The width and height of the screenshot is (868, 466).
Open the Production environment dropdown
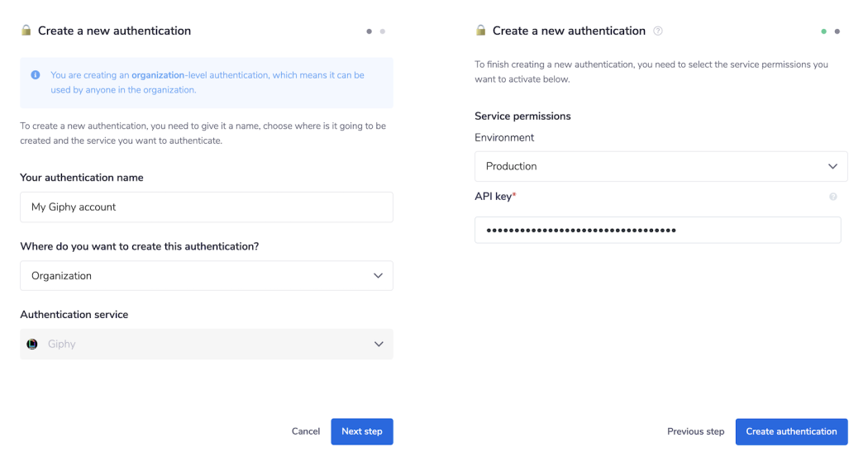pos(661,166)
